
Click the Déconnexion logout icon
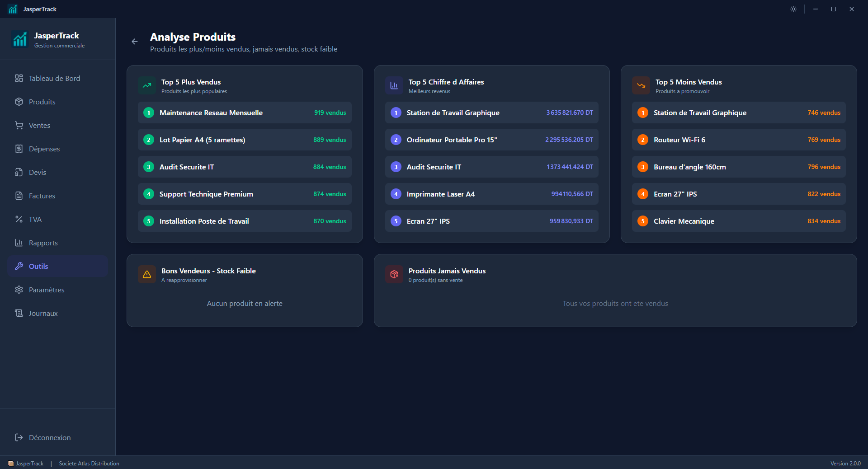pyautogui.click(x=19, y=437)
